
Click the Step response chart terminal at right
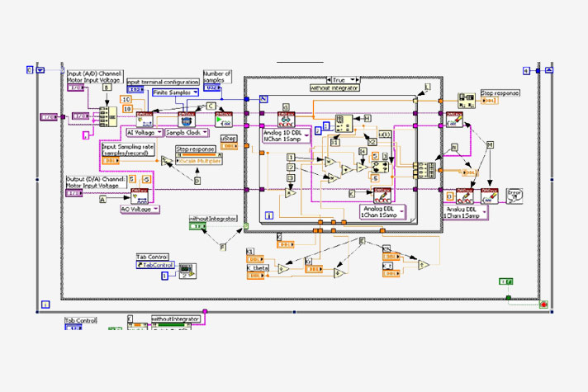(488, 102)
